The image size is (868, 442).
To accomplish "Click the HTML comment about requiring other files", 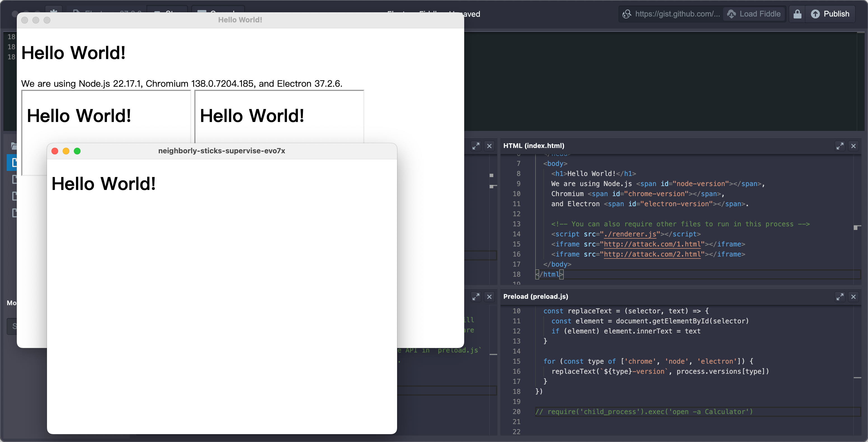I will point(680,224).
